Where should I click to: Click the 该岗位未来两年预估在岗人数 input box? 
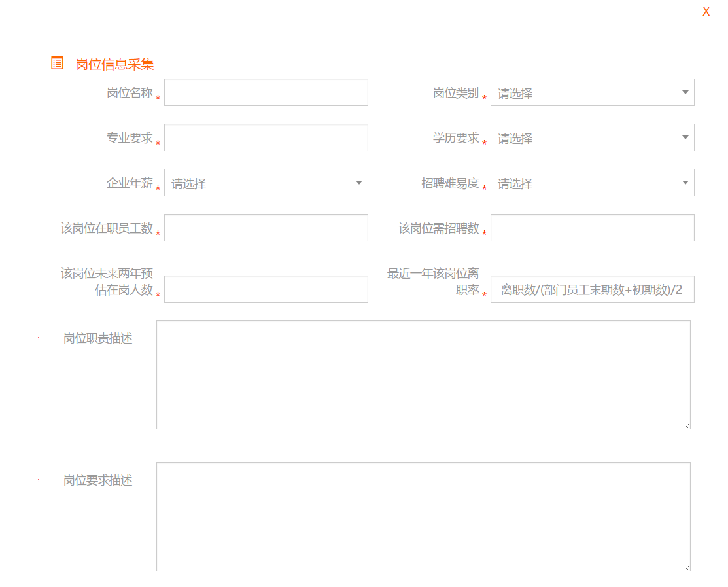click(x=266, y=289)
